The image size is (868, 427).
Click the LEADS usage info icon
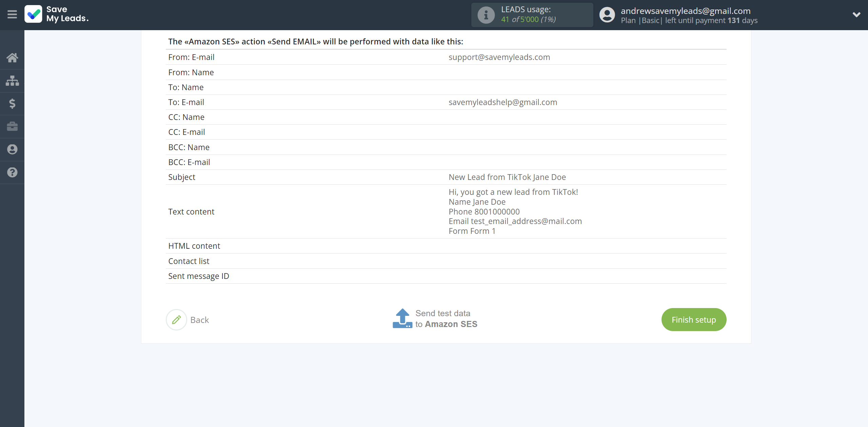(x=486, y=15)
